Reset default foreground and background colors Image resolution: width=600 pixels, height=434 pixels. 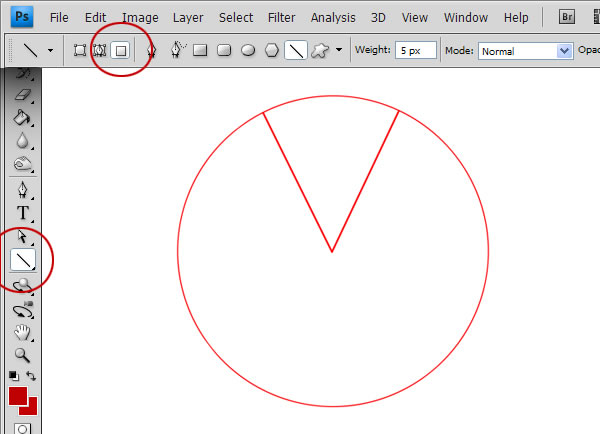(14, 376)
